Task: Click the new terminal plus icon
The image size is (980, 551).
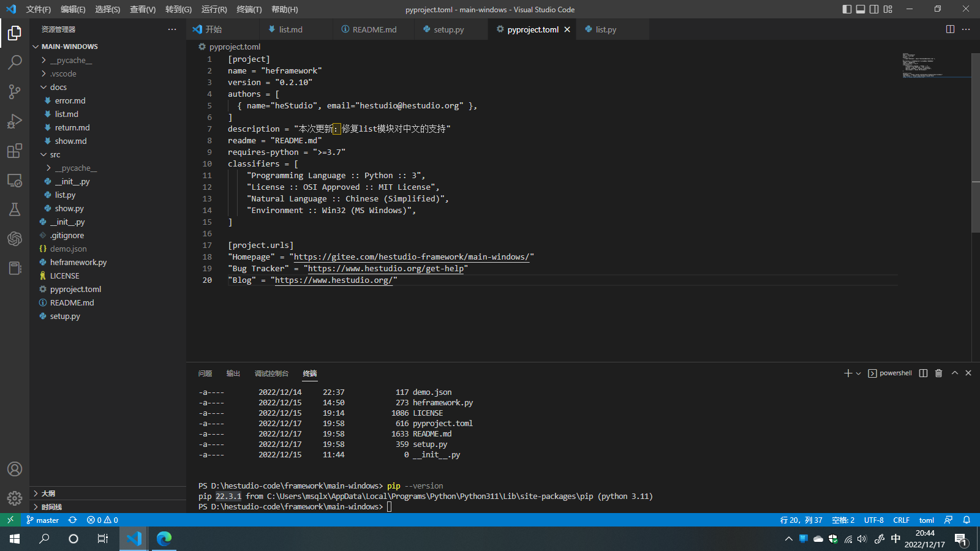Action: (848, 373)
